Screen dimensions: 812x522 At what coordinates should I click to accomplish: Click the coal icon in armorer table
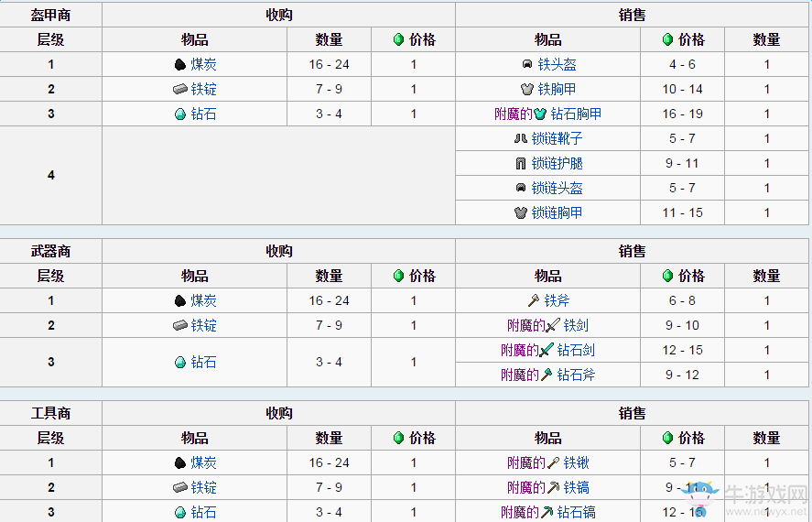179,65
